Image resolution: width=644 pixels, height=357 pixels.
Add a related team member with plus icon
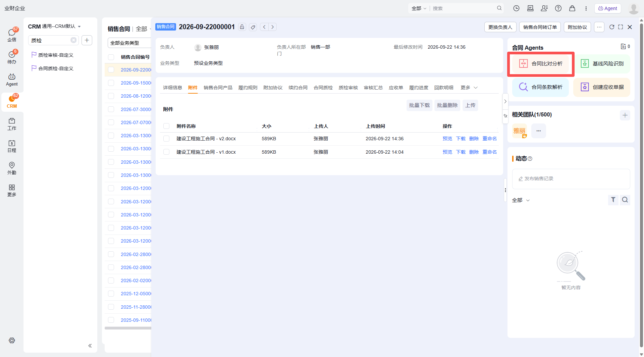pos(625,115)
